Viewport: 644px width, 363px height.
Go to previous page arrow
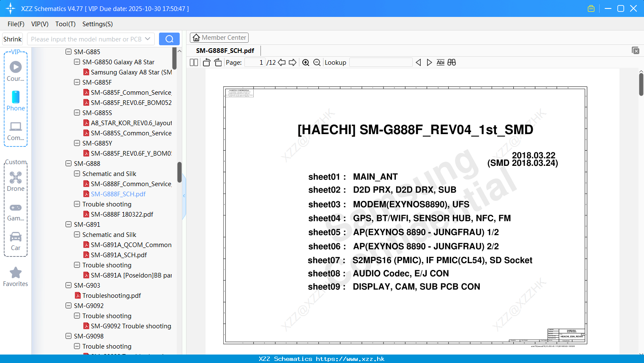tap(282, 63)
